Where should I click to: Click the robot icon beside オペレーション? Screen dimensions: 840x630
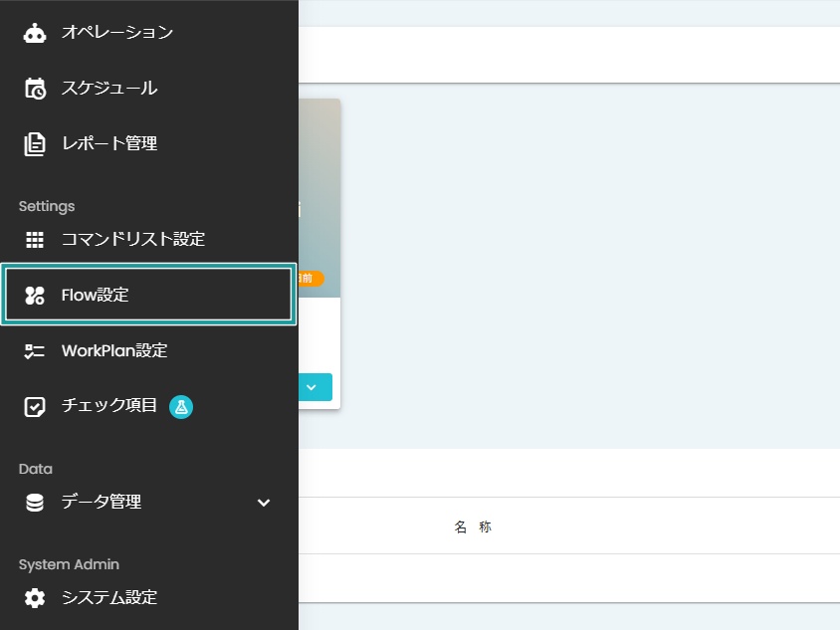coord(35,33)
